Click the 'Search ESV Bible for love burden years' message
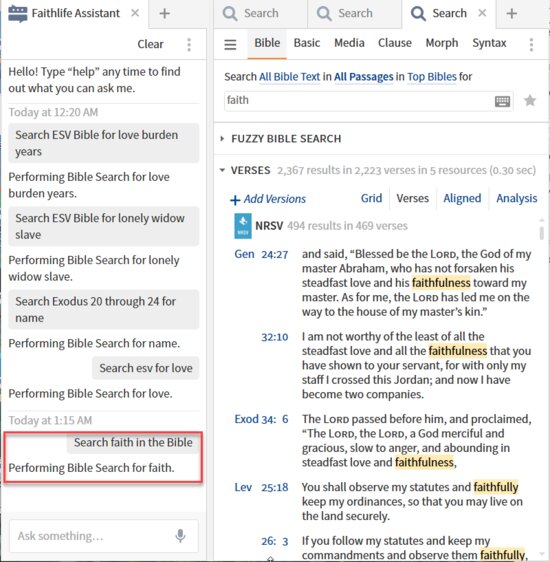Screen dimensions: 550x562 click(104, 143)
